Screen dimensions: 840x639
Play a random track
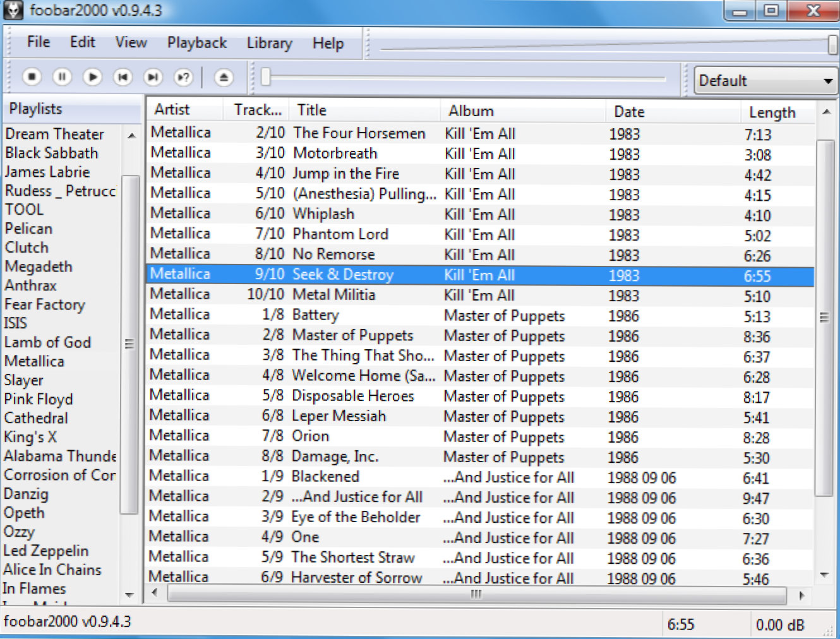(183, 77)
